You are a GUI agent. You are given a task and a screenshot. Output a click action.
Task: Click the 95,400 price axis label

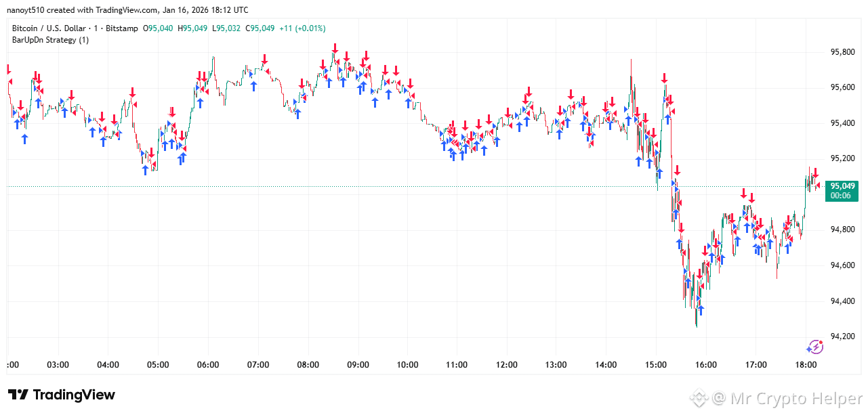tap(842, 123)
